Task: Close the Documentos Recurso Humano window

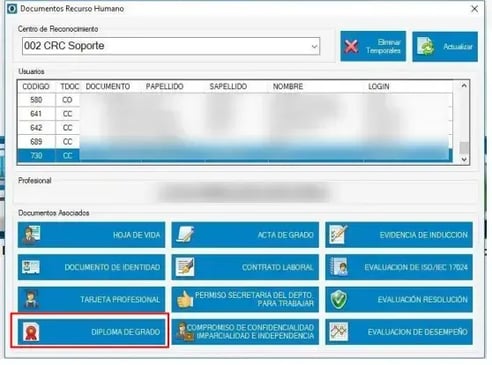Action: 475,9
